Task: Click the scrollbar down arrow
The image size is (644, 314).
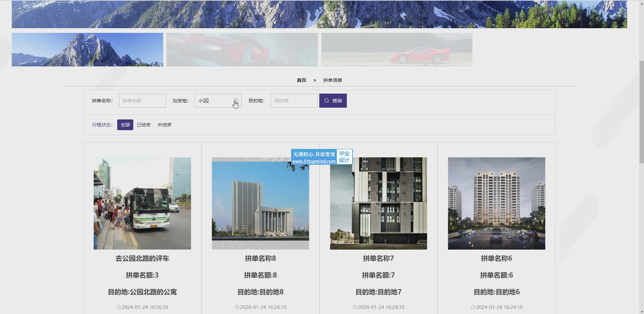Action: tap(641, 311)
